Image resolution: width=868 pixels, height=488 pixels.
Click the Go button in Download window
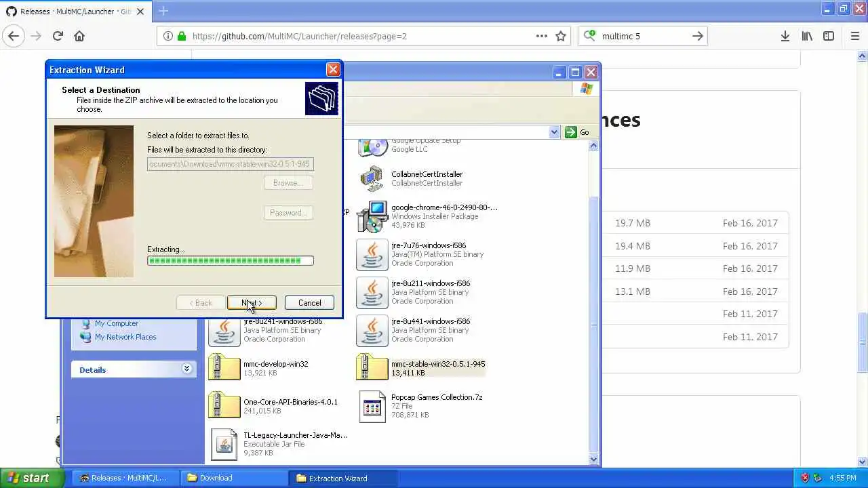coord(578,132)
